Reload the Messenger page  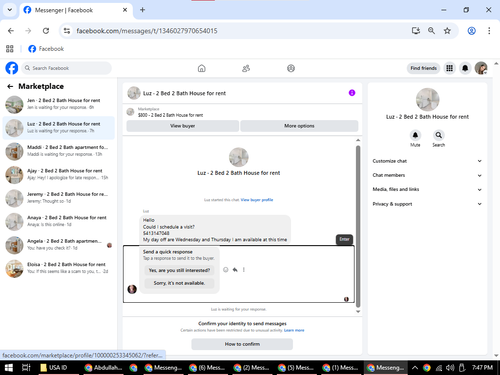[46, 31]
